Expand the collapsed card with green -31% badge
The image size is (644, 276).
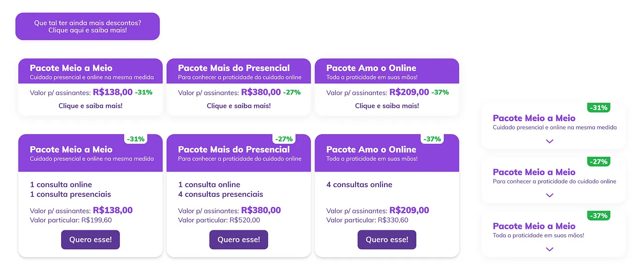[x=549, y=141]
